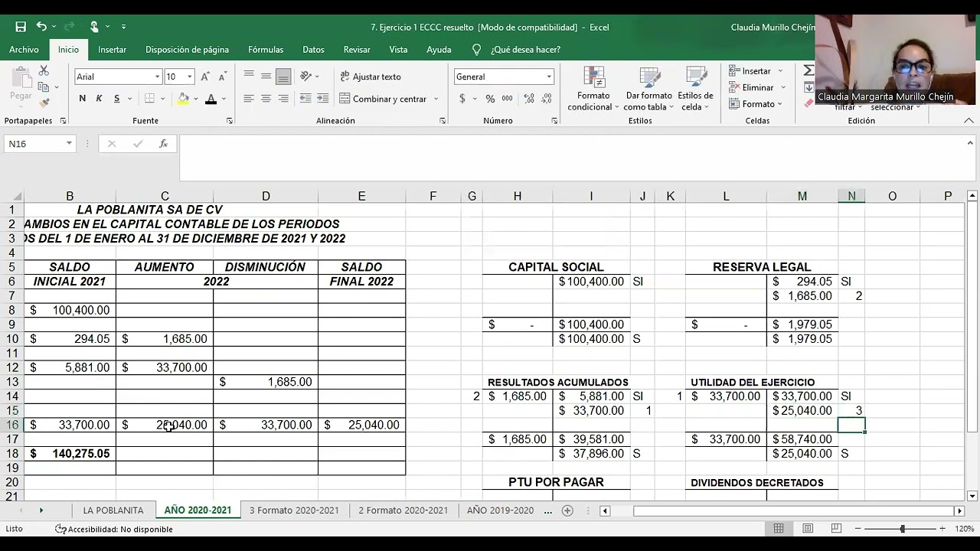980x551 pixels.
Task: Click the Undo arrow icon
Action: pyautogui.click(x=41, y=27)
